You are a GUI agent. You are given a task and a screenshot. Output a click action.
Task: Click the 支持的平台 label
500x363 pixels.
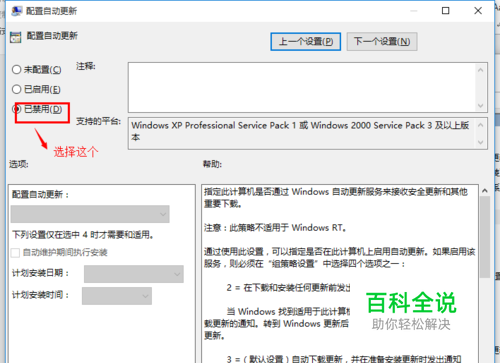(98, 121)
